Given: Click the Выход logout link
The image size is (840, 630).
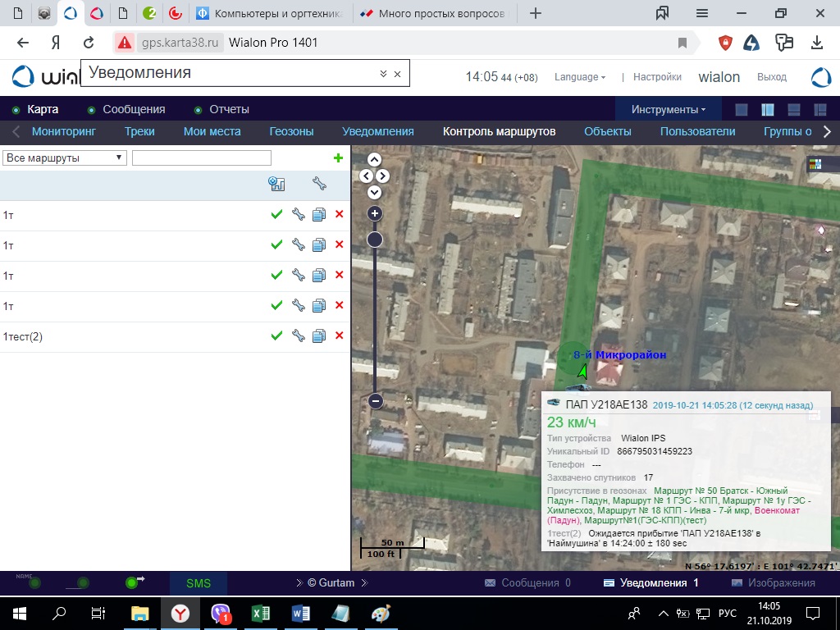Looking at the screenshot, I should tap(771, 77).
